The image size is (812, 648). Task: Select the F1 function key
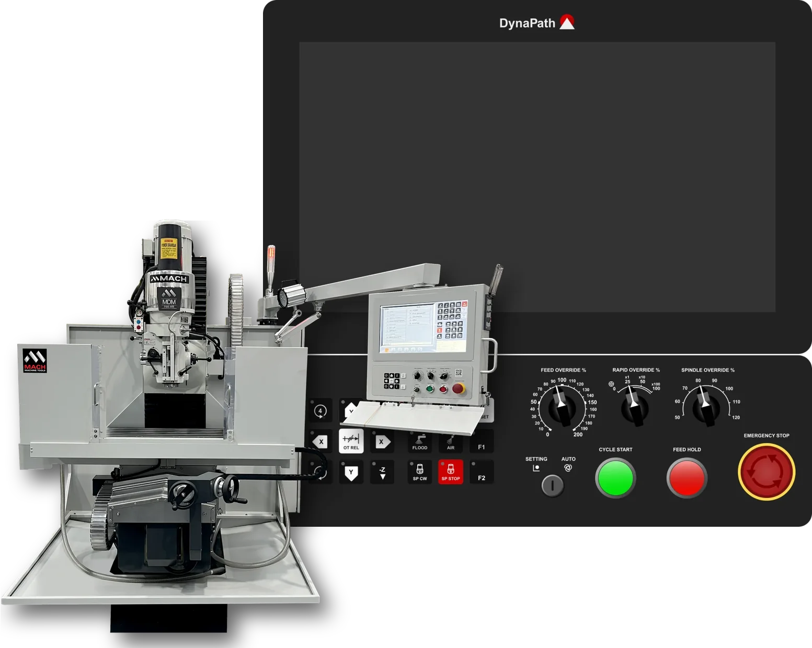[x=482, y=442]
